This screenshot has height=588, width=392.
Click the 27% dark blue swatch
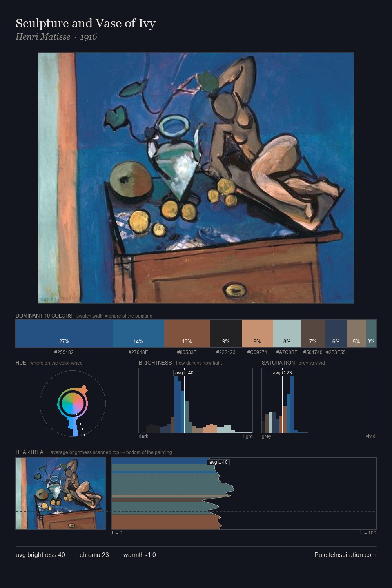click(64, 334)
